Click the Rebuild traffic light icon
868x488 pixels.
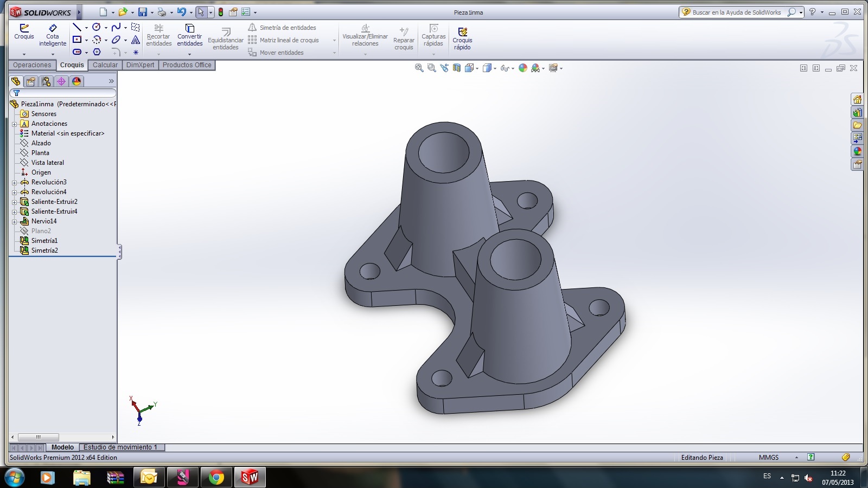click(221, 12)
